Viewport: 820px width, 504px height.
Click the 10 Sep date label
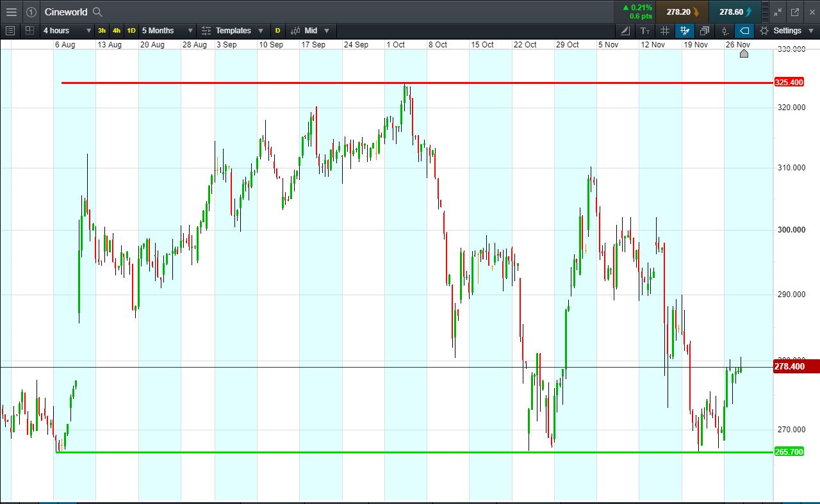(271, 45)
